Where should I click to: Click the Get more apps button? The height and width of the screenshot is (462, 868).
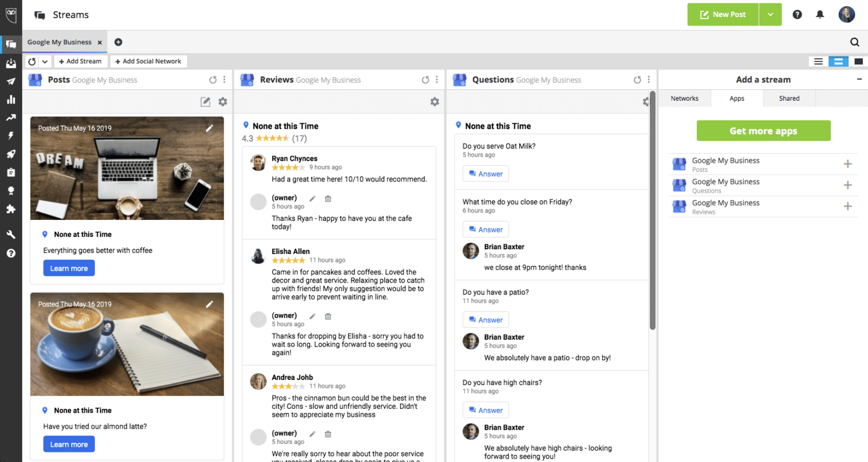click(763, 131)
